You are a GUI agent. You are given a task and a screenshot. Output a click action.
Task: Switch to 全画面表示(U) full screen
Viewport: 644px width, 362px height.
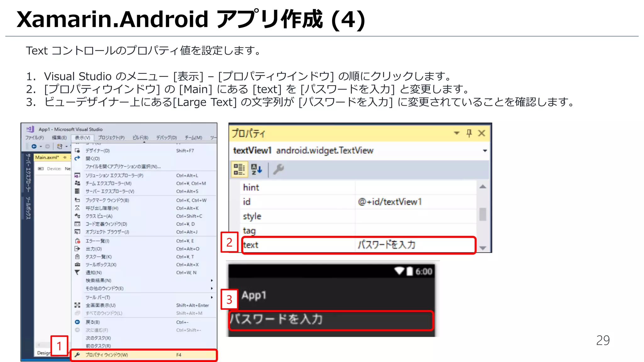point(144,305)
